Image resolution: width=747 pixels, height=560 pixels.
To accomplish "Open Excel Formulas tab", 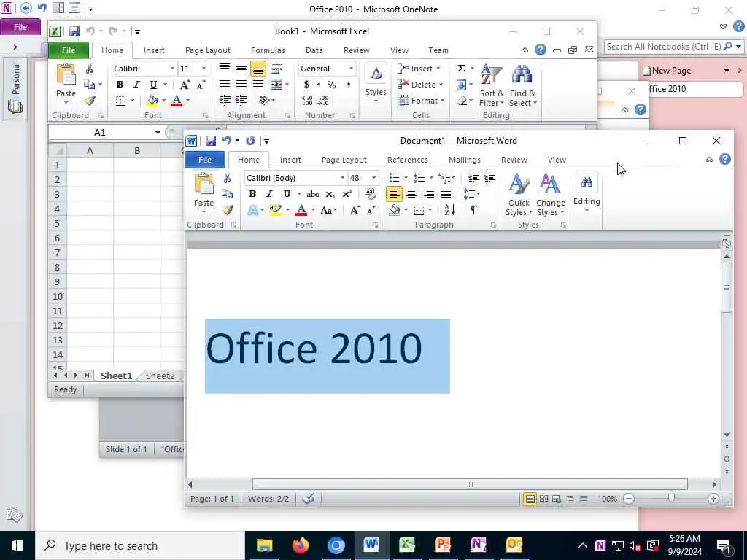I will pos(268,50).
